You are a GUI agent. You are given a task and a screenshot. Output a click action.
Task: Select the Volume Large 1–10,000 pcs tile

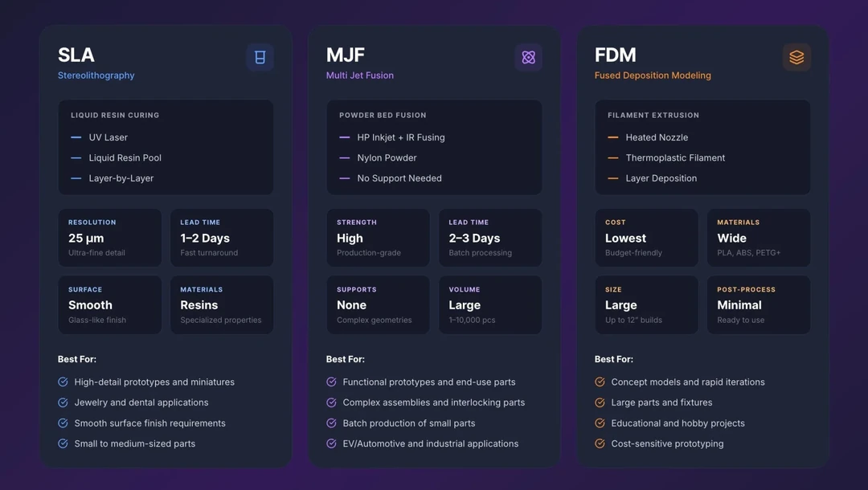(490, 304)
